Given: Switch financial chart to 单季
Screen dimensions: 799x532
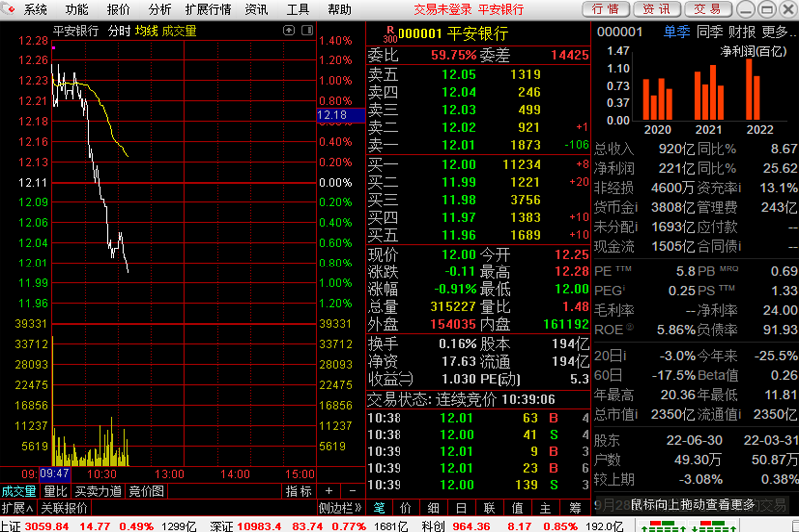Looking at the screenshot, I should [x=677, y=32].
